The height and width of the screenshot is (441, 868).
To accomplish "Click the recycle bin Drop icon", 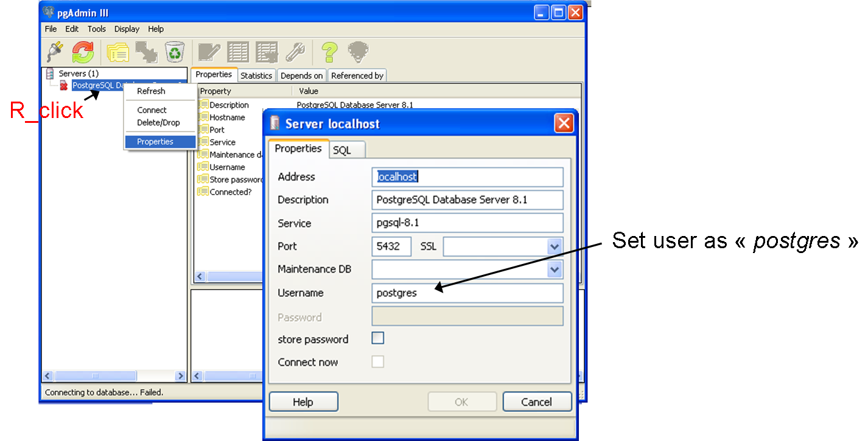I will coord(175,52).
